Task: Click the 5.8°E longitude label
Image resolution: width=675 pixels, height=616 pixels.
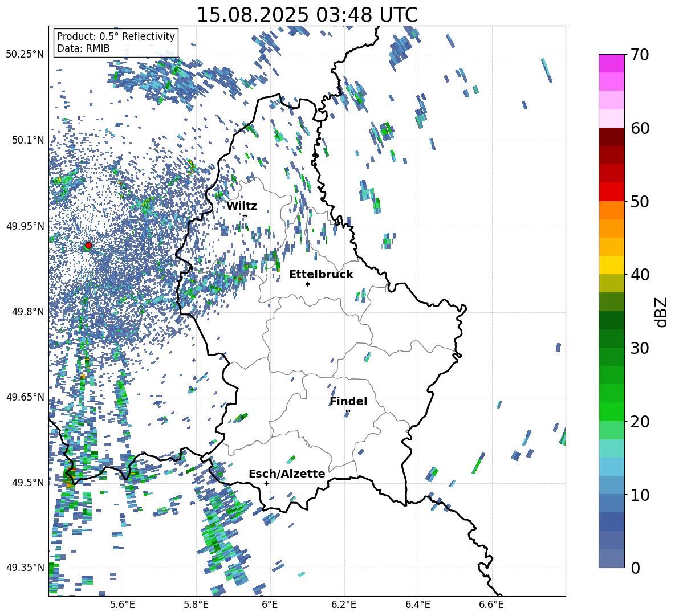Action: coord(196,605)
